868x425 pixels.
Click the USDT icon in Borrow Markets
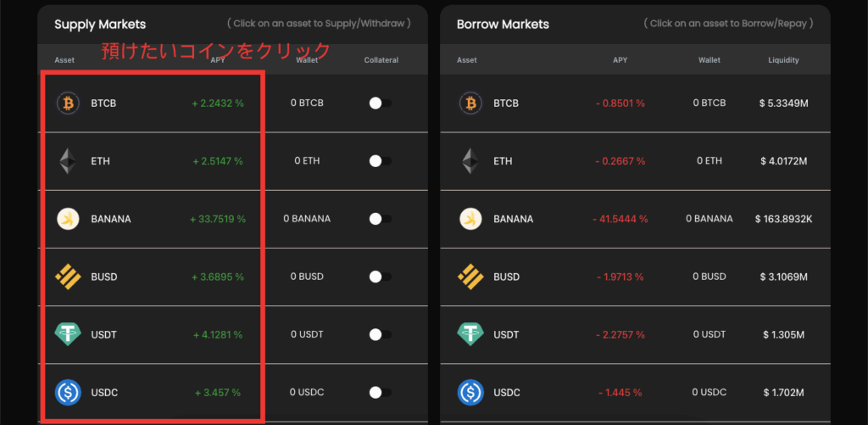coord(470,334)
